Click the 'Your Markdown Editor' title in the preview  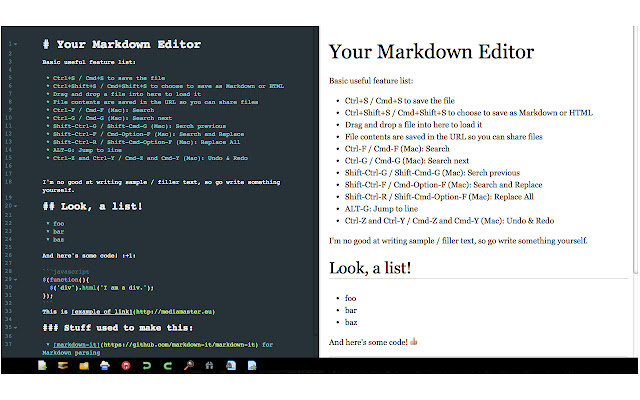pyautogui.click(x=431, y=52)
